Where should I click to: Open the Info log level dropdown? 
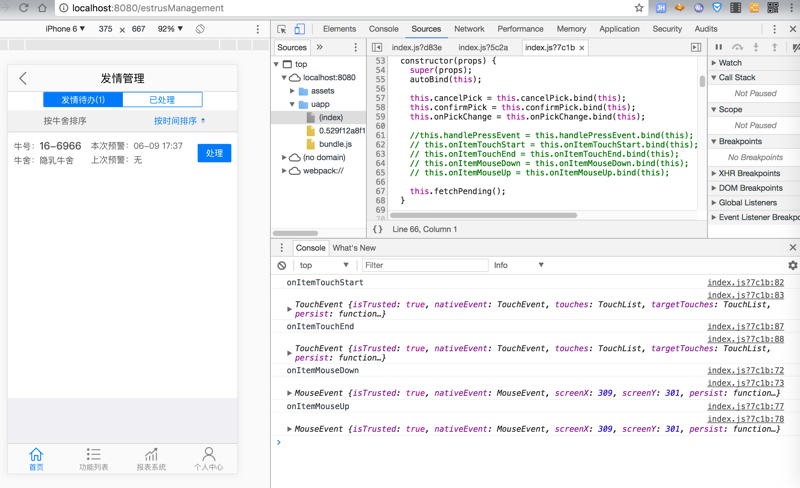point(519,266)
